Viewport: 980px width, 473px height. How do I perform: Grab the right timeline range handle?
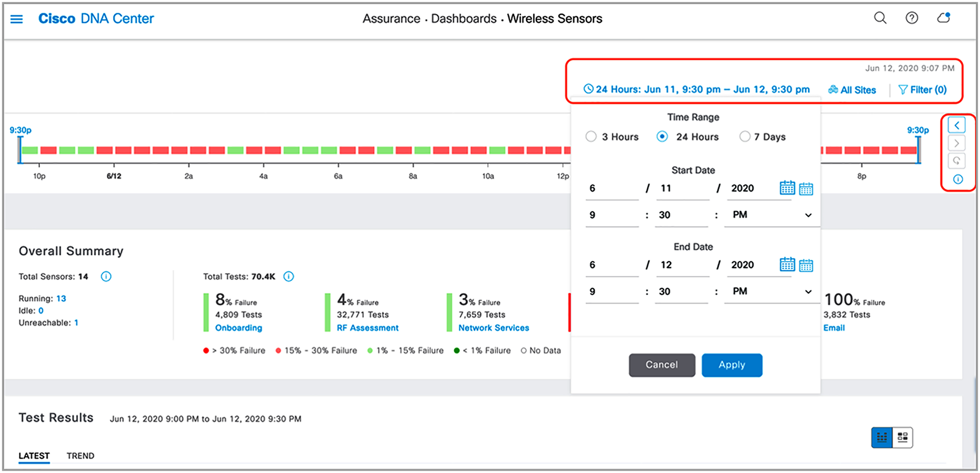(x=918, y=150)
